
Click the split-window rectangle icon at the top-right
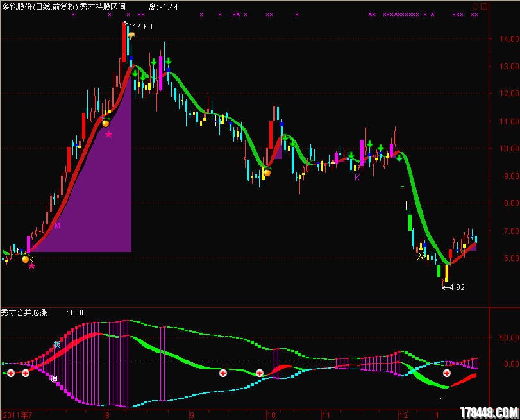484,6
